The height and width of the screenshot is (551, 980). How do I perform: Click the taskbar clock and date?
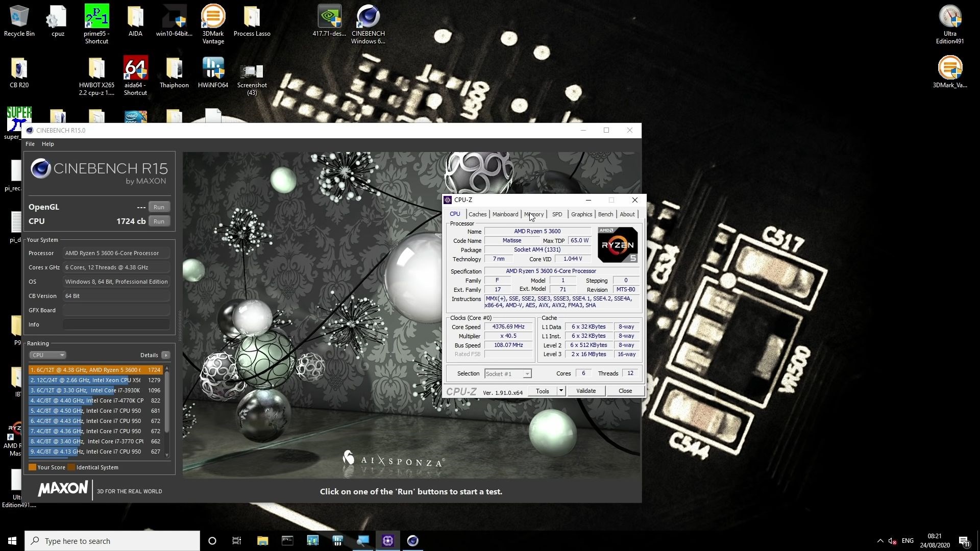pyautogui.click(x=935, y=541)
